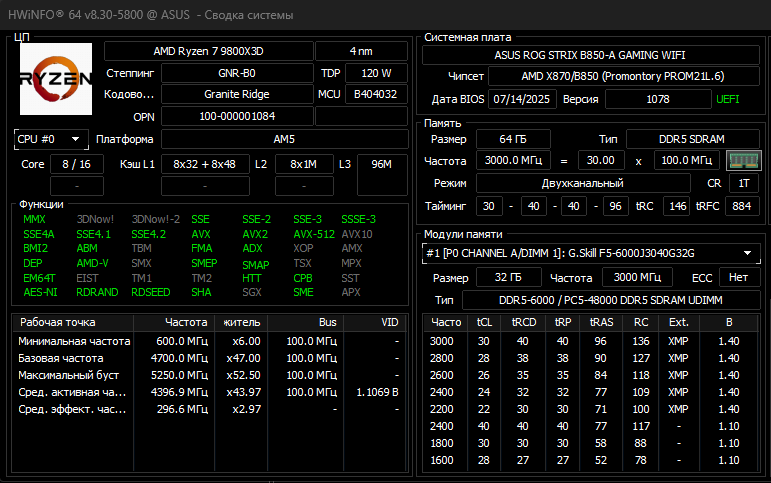Click the 30.00 memory multiplier field
Viewport: 771px width, 483px height.
[x=601, y=160]
